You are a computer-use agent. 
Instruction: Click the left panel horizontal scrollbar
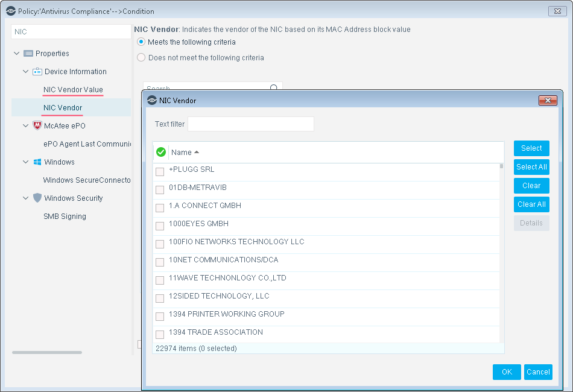click(x=47, y=353)
